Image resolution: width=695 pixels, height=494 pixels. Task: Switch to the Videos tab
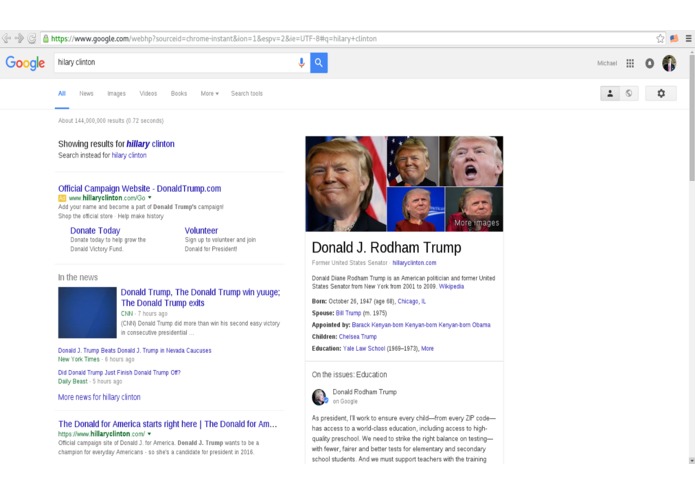click(x=148, y=93)
